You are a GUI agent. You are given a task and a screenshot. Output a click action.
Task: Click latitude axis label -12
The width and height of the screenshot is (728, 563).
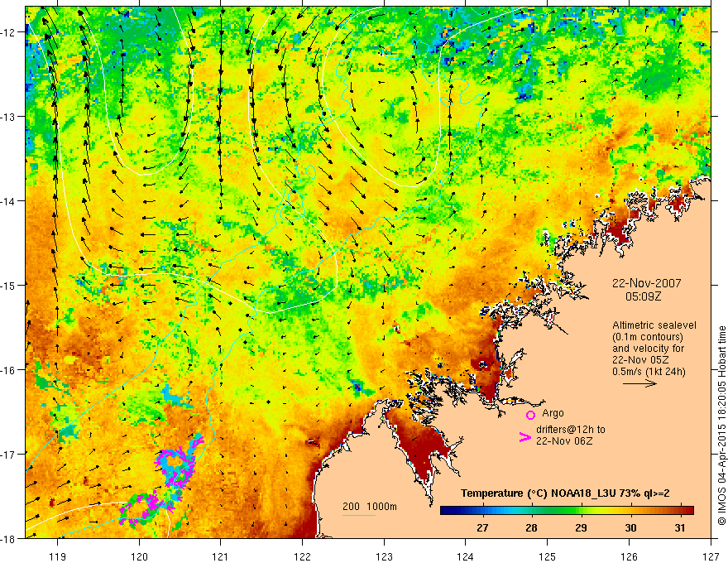pos(8,32)
